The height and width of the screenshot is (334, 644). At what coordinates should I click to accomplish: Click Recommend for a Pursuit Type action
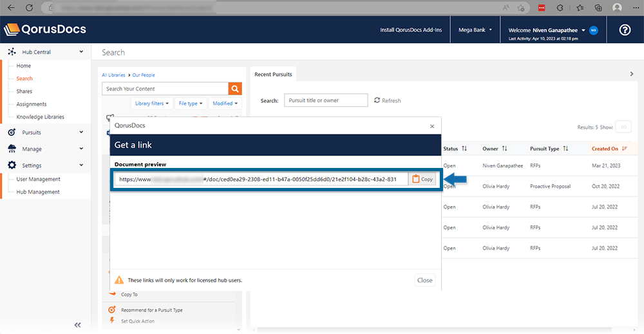(152, 310)
